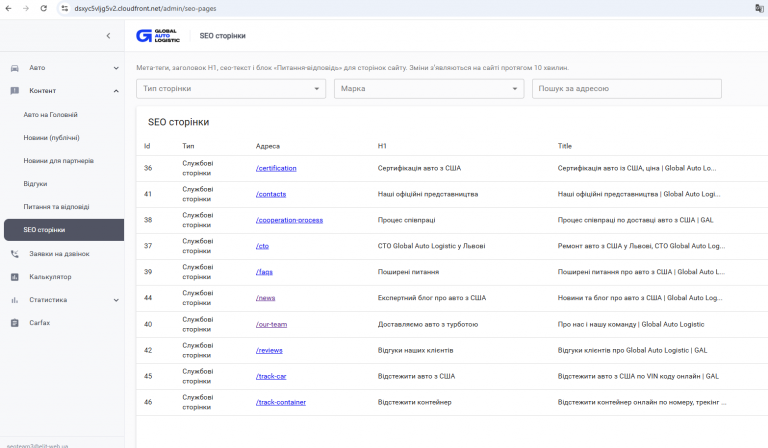Click the clipboard icon beside Carfax
The height and width of the screenshot is (448, 768).
[15, 323]
